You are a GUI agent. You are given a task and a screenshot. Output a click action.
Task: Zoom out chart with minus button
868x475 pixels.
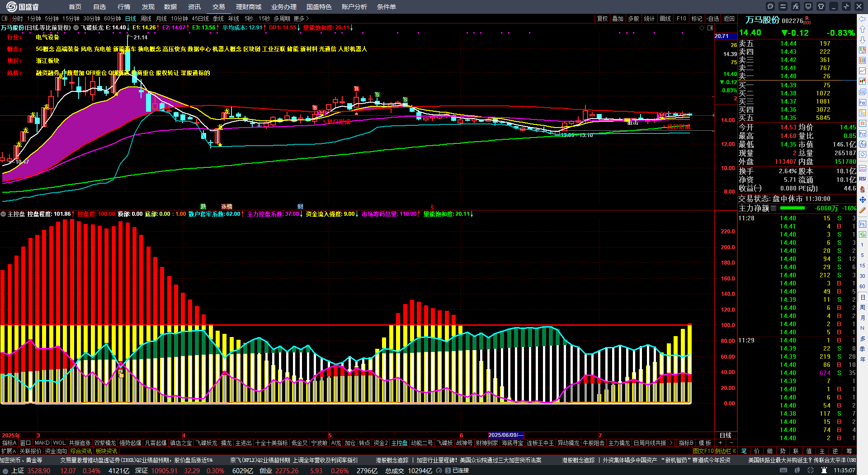coord(731,443)
